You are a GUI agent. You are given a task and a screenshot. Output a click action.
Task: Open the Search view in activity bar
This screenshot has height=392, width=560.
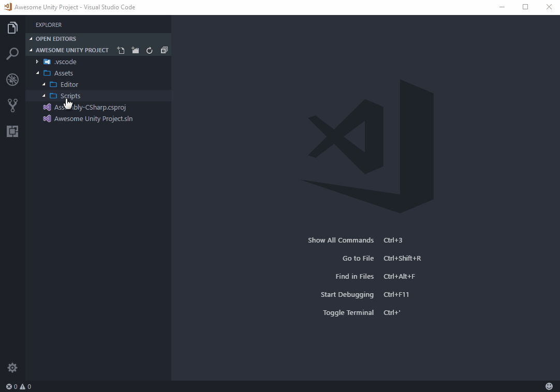12,54
